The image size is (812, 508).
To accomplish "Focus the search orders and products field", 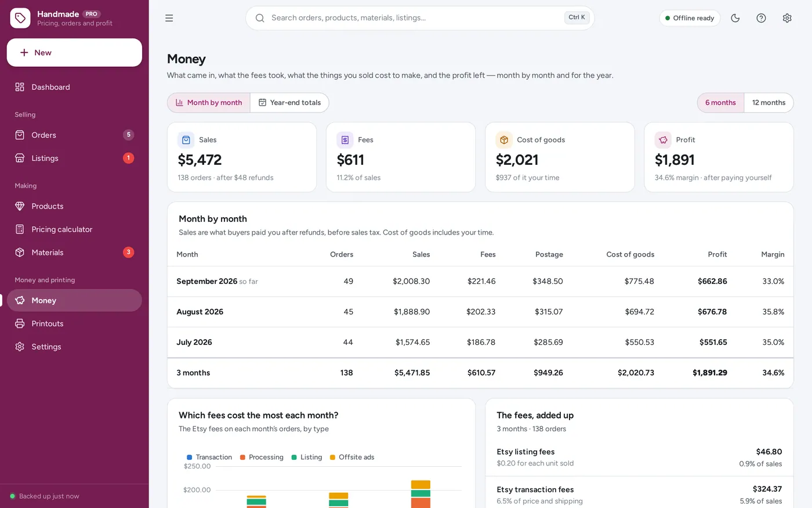I will [420, 18].
